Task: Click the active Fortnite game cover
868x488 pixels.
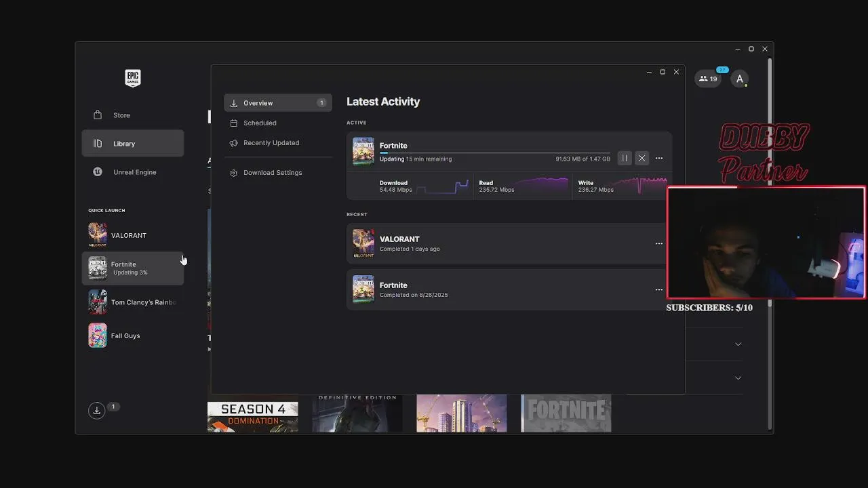Action: click(x=363, y=151)
